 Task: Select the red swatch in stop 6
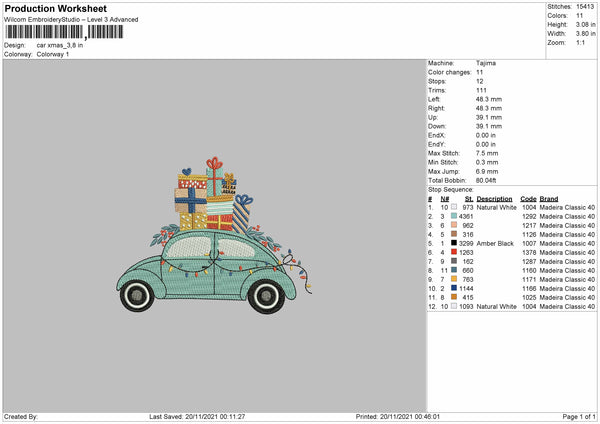(455, 253)
